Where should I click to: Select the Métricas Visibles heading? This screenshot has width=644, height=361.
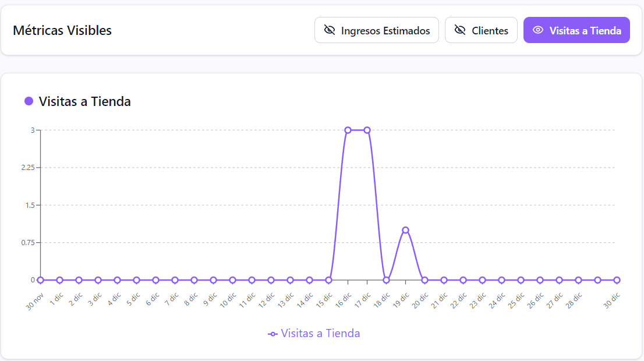tap(62, 30)
